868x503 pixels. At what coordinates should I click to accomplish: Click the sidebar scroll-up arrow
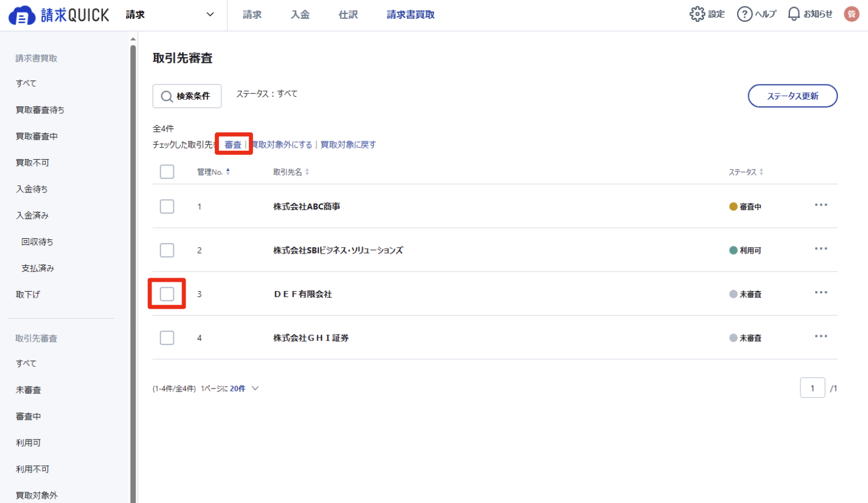pyautogui.click(x=133, y=39)
